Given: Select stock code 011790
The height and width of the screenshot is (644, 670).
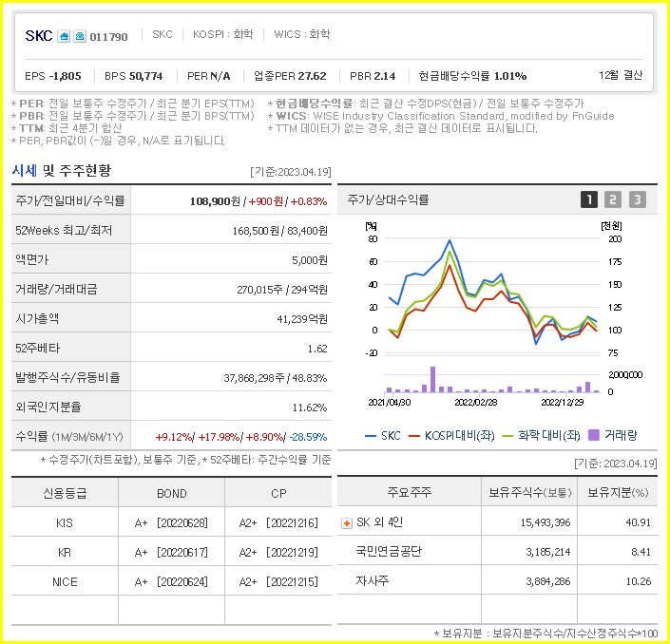Looking at the screenshot, I should (108, 37).
